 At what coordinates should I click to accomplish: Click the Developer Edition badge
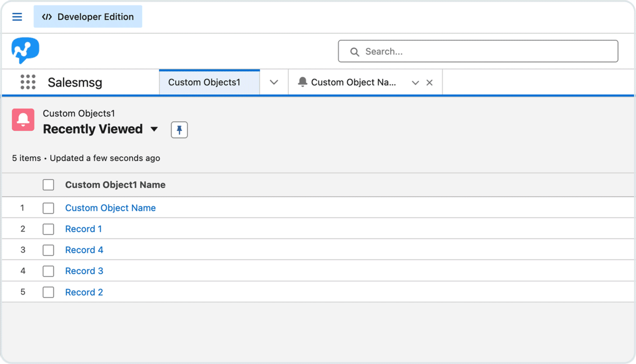[x=87, y=17]
